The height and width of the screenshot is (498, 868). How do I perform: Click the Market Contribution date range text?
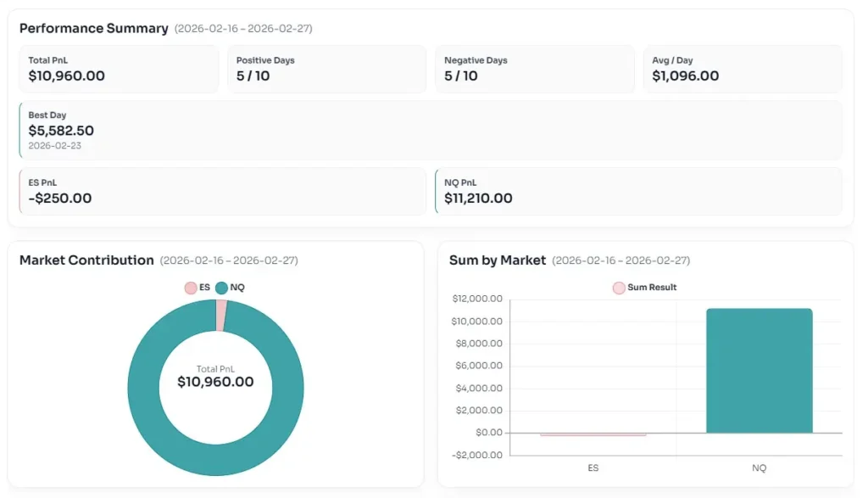(x=229, y=260)
